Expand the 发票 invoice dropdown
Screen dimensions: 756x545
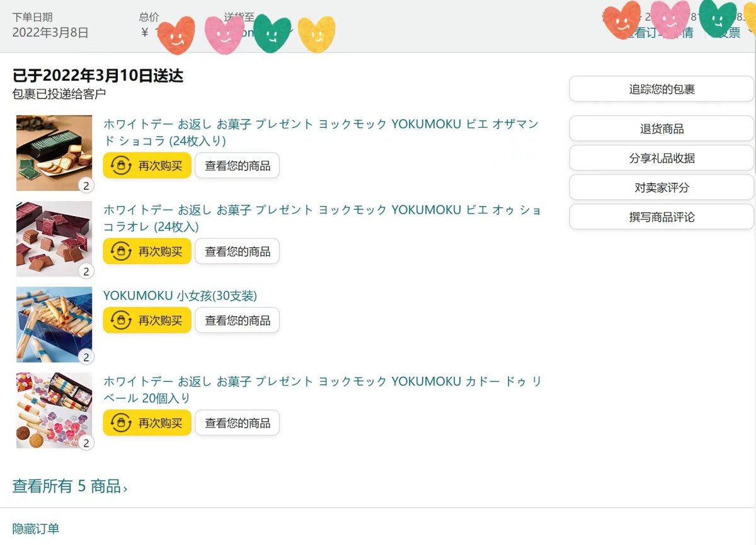coord(750,30)
